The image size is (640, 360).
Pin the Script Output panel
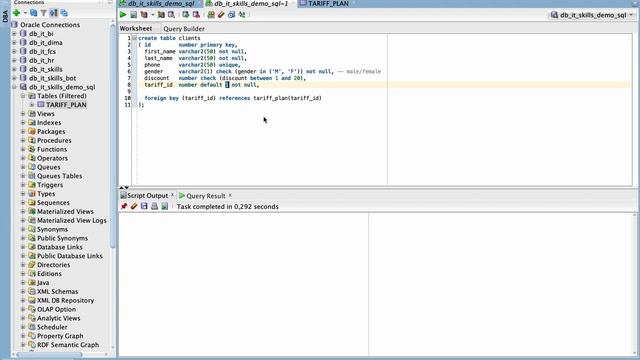tap(124, 207)
